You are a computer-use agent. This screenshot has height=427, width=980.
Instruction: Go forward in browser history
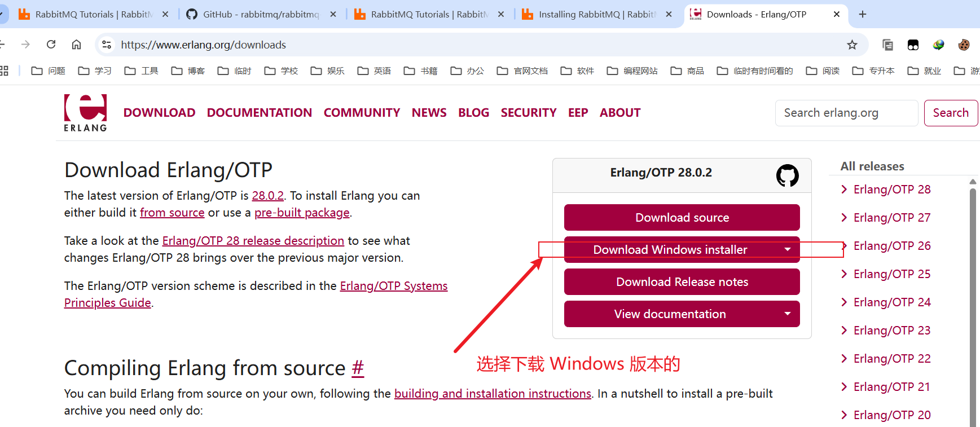[x=25, y=44]
